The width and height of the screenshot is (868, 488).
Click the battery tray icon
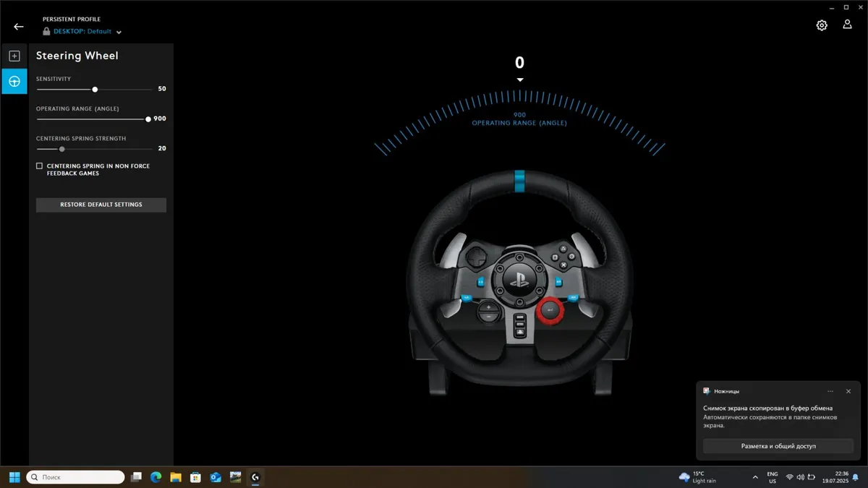coord(812,477)
